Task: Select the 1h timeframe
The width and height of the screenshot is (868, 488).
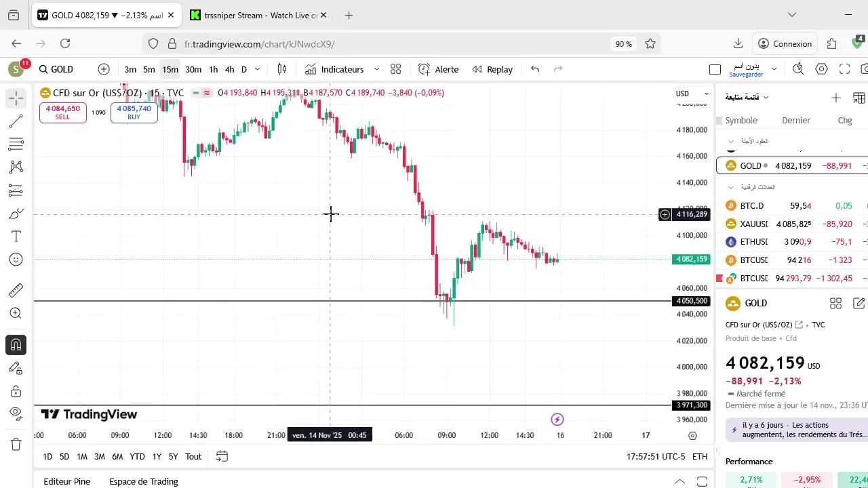Action: (x=214, y=69)
